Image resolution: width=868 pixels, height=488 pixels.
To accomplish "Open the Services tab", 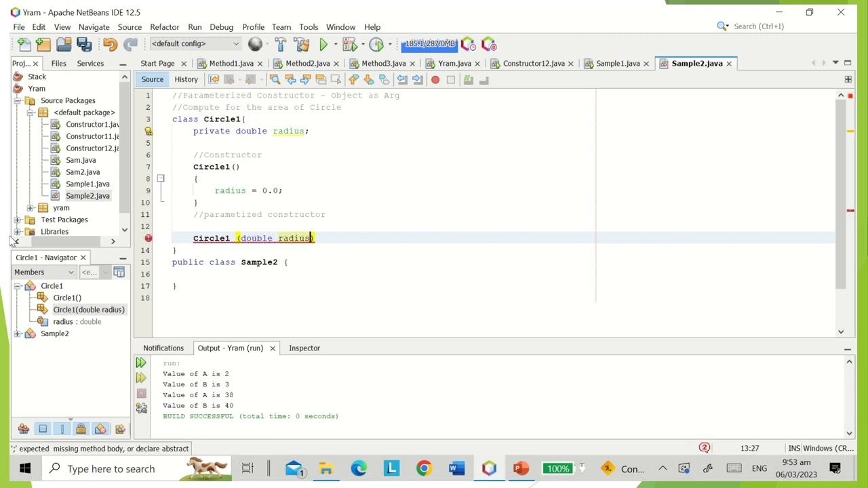I will [90, 63].
